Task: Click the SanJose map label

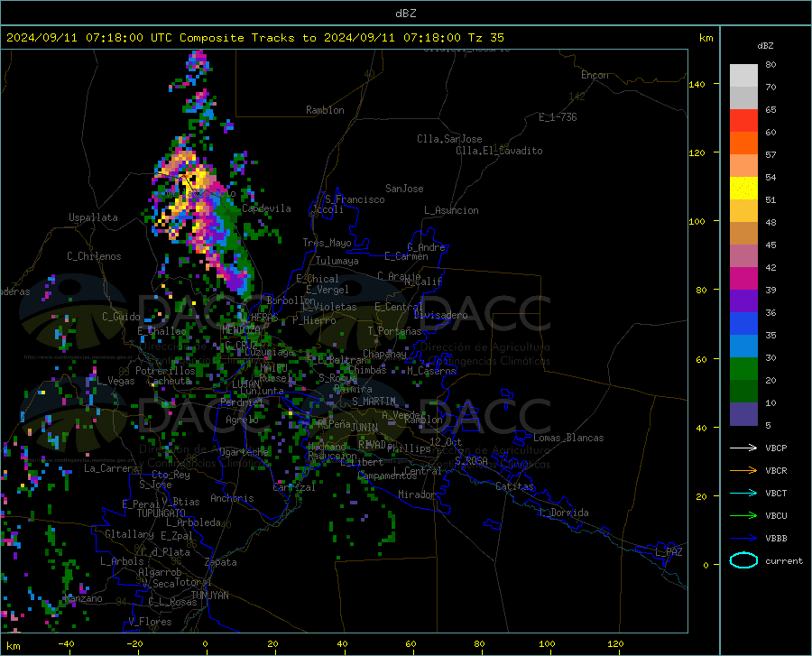Action: [404, 189]
